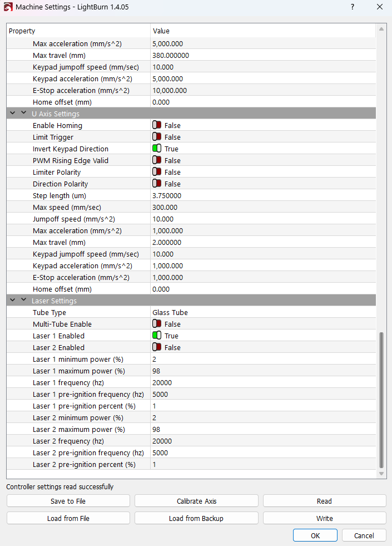
Task: Collapse outer chevron beside Laser Settings
Action: tap(13, 300)
